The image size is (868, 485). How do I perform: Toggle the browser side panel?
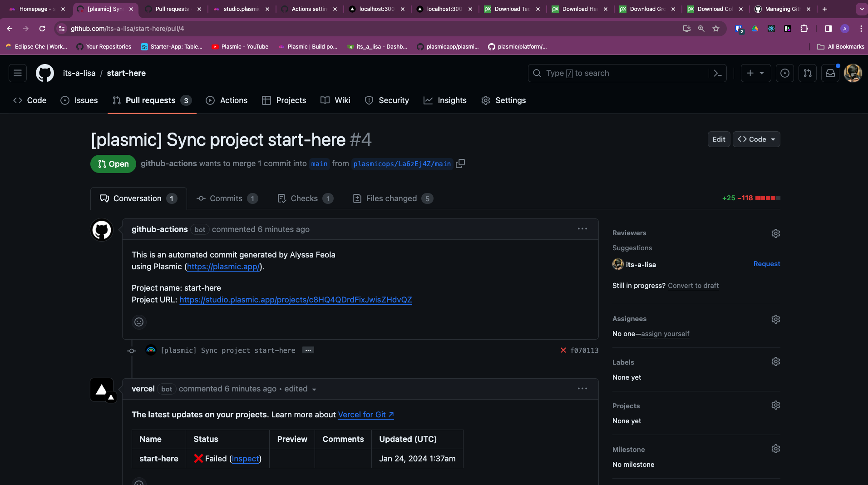tap(828, 29)
